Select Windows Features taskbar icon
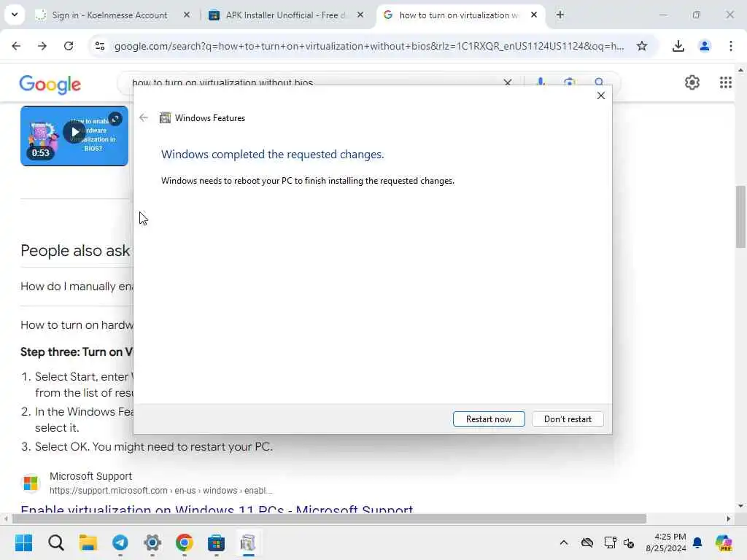747x560 pixels. (x=248, y=542)
